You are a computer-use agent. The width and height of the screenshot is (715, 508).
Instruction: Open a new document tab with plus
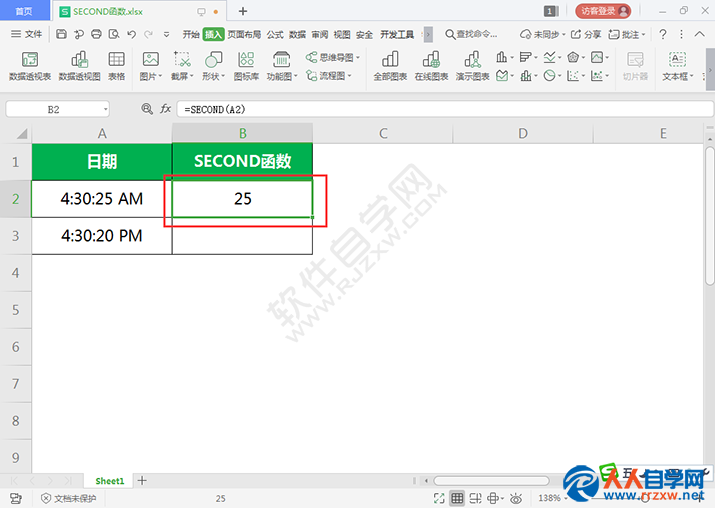tap(243, 11)
